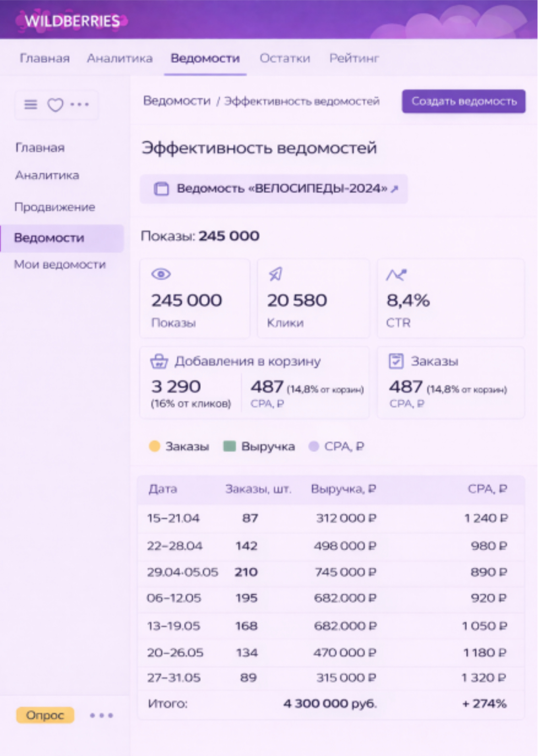The height and width of the screenshot is (756, 538).
Task: Click the checklist icon beside Заказы card
Action: click(x=396, y=361)
